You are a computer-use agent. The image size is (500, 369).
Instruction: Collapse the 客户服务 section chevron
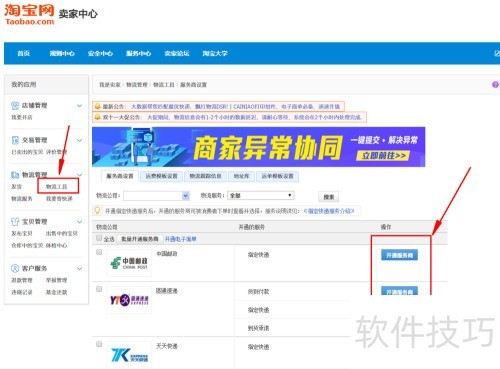tap(79, 268)
